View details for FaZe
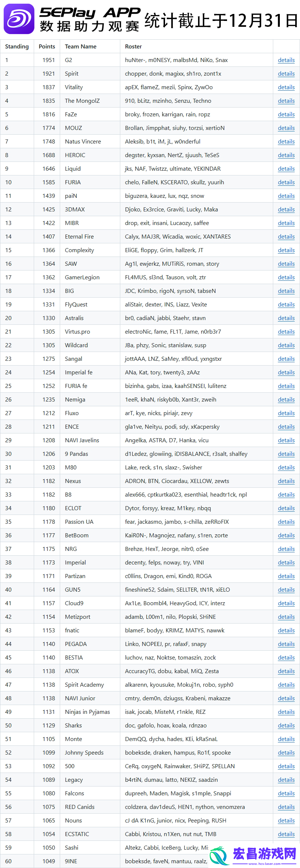This screenshot has width=300, height=868. [286, 115]
